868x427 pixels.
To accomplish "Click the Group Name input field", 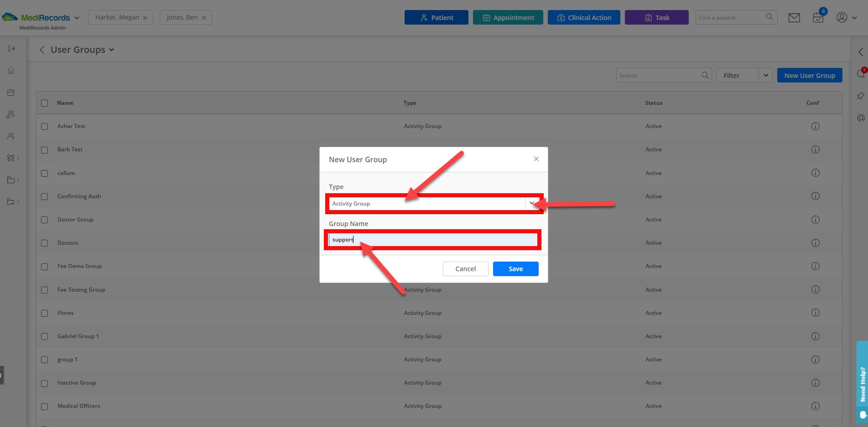I will pyautogui.click(x=432, y=239).
